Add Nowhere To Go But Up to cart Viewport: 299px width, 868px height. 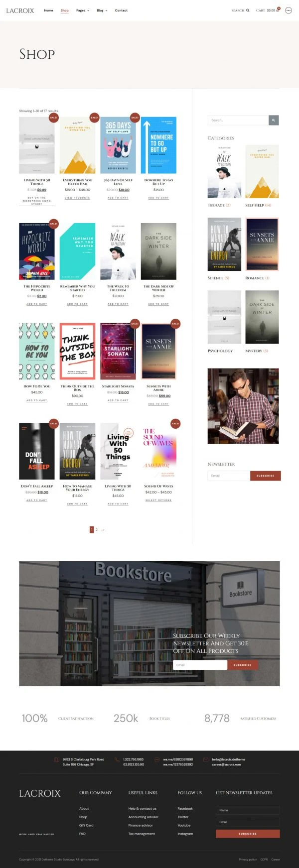pyautogui.click(x=158, y=198)
